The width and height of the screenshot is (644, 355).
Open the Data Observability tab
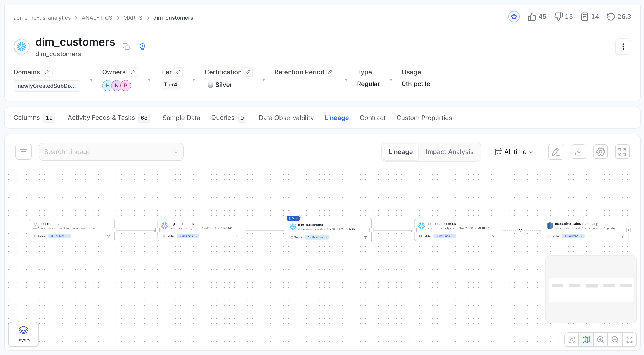tap(286, 118)
